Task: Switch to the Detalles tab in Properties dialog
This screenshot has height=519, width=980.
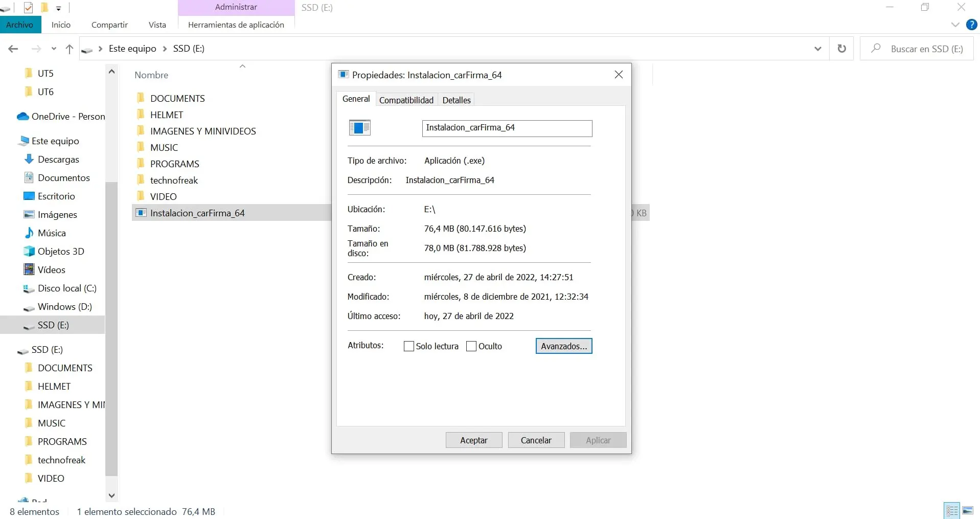Action: (457, 100)
